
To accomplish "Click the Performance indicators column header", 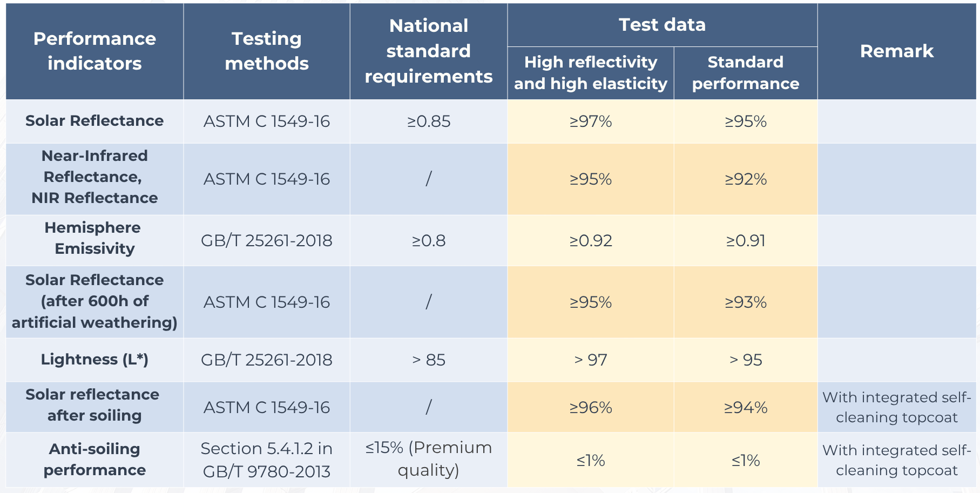I will (94, 51).
